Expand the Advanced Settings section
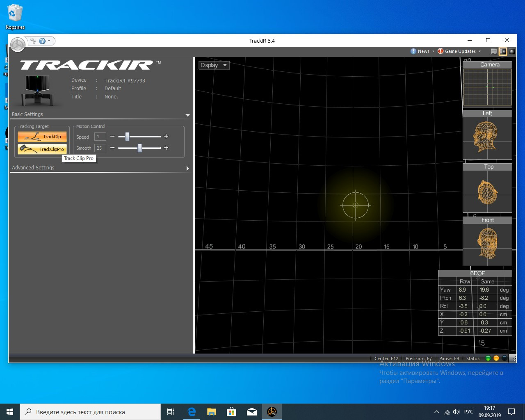525x420 pixels. click(187, 168)
